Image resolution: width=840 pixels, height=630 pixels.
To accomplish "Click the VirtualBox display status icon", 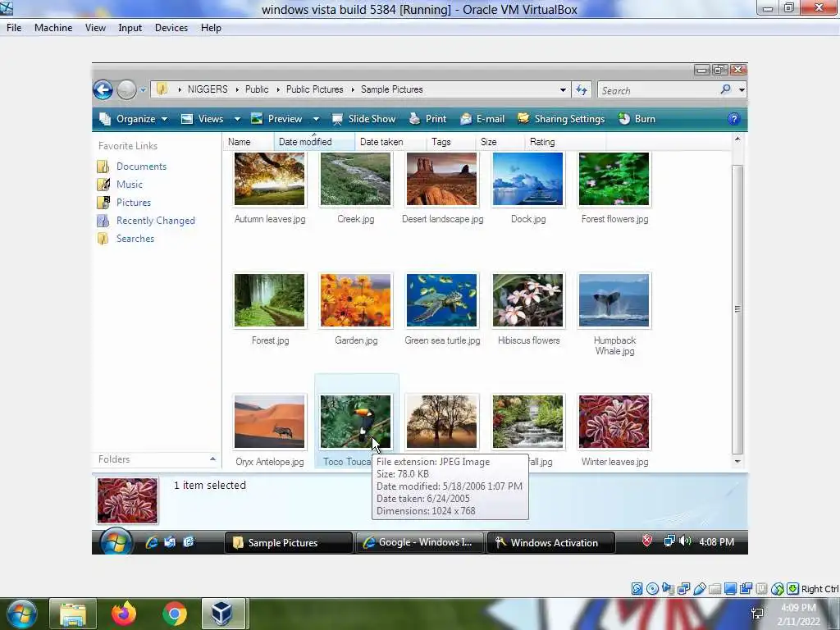I will click(x=730, y=589).
